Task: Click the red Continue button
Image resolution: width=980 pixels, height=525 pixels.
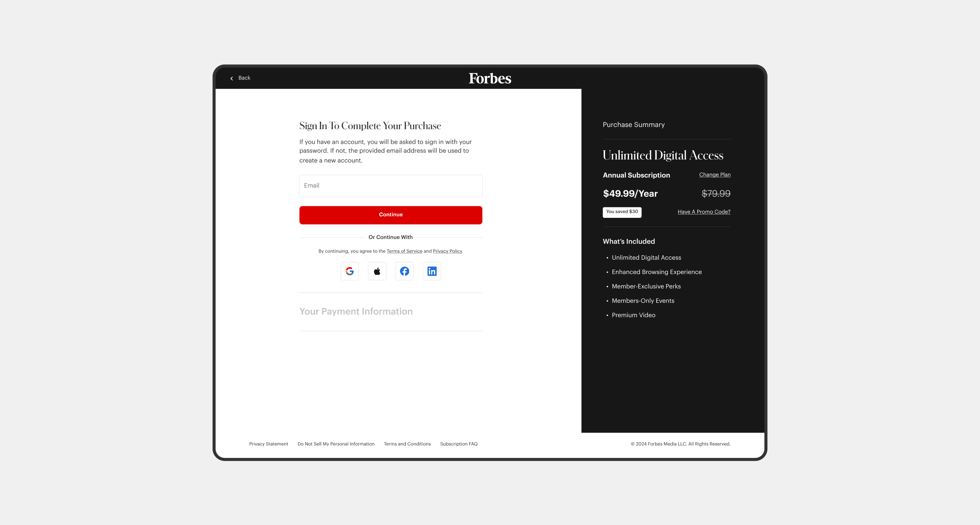Action: click(391, 215)
